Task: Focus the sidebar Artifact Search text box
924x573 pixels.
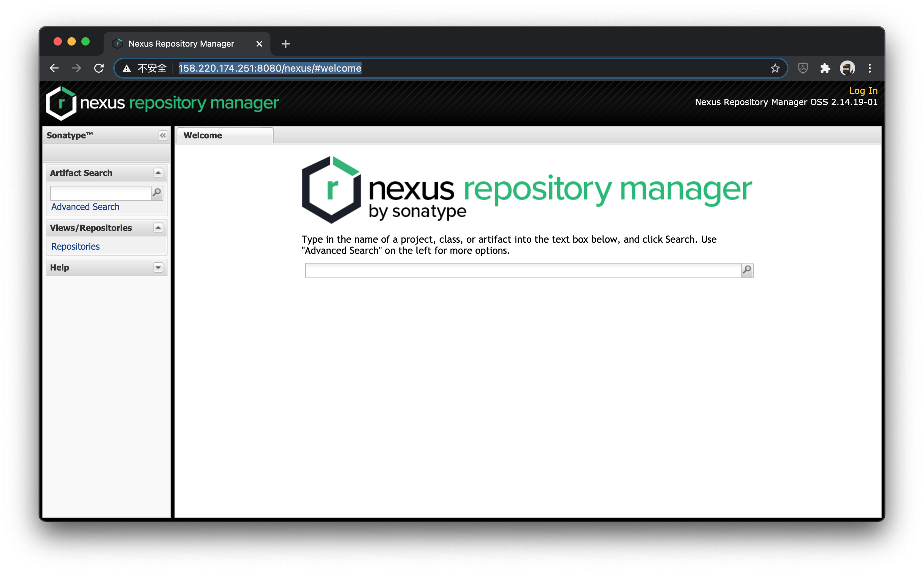Action: click(x=101, y=193)
